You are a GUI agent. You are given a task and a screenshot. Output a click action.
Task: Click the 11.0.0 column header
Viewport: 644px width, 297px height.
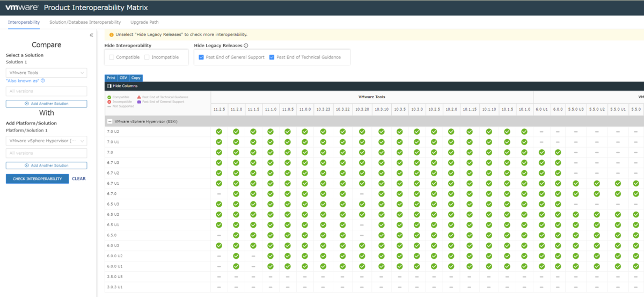click(305, 109)
